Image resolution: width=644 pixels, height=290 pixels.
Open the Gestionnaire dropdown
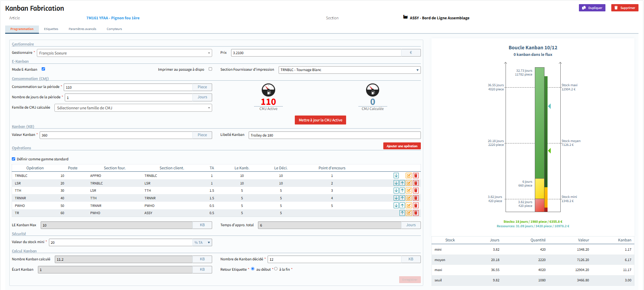124,53
